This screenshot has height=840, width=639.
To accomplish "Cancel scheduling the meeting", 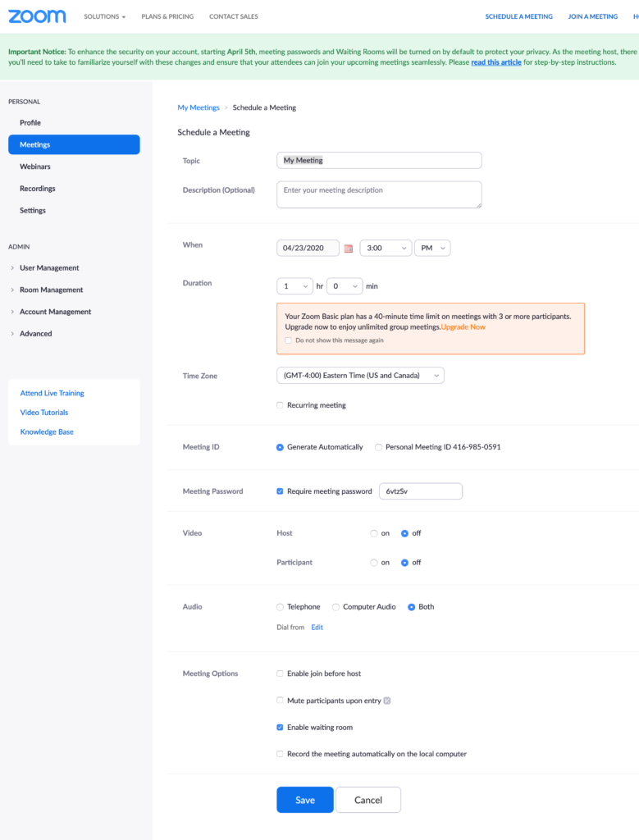I will click(x=368, y=800).
